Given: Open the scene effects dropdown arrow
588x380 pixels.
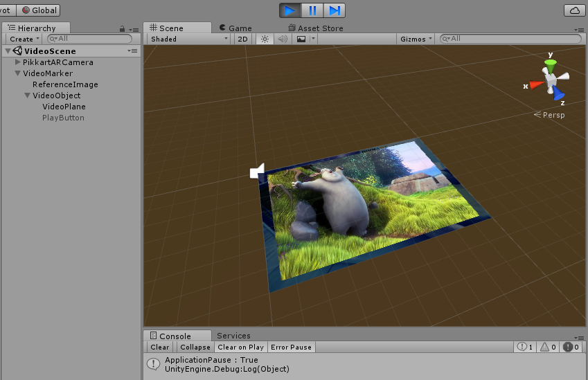Looking at the screenshot, I should point(313,39).
